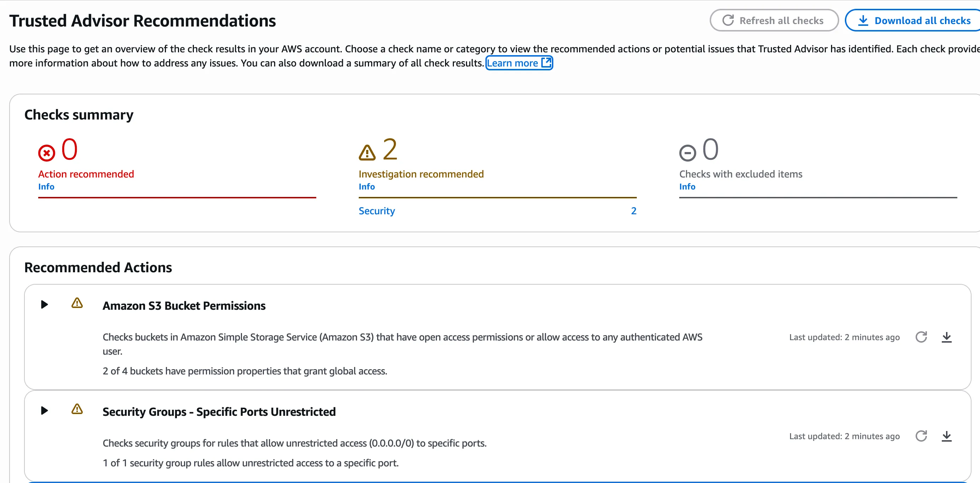Click the red Action recommended error icon
980x483 pixels.
coord(46,153)
